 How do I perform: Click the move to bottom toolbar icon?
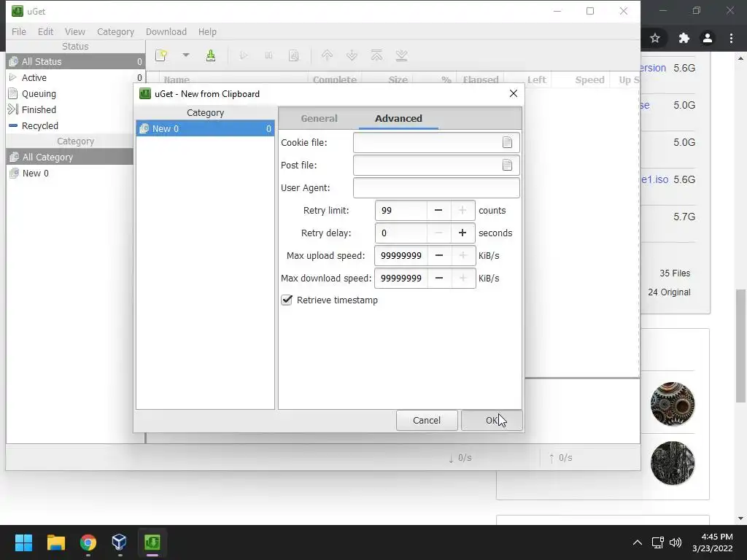(402, 55)
